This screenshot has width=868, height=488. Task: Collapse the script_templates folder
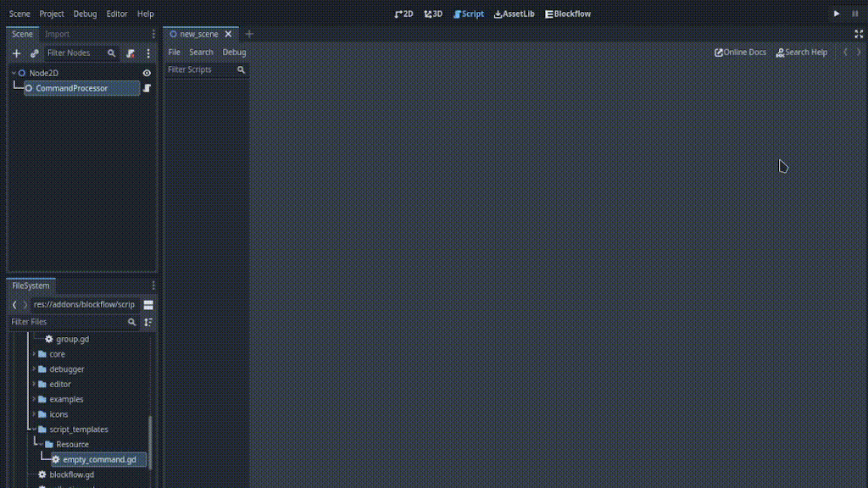(x=34, y=430)
